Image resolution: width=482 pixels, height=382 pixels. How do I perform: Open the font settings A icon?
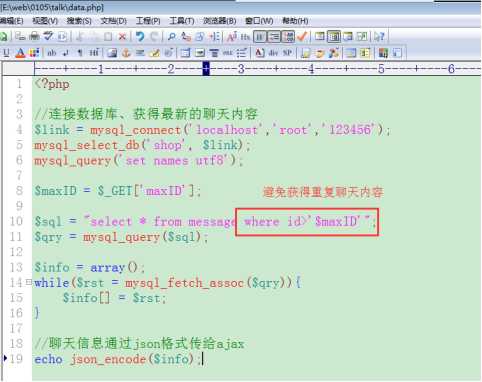coord(231,36)
